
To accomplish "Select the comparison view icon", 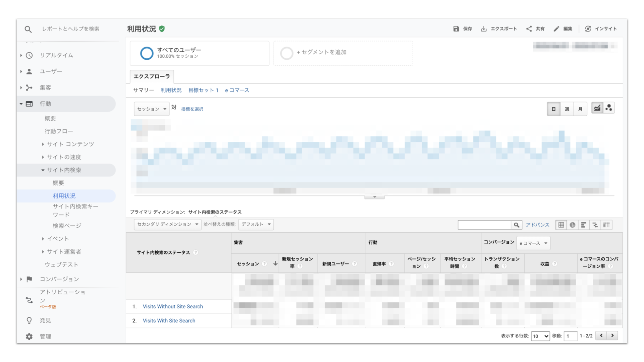I will [595, 225].
